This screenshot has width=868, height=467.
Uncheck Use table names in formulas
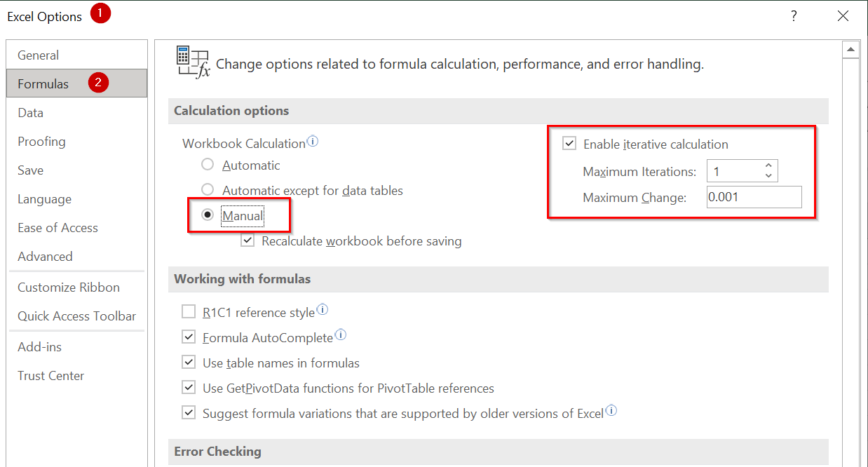[x=189, y=362]
